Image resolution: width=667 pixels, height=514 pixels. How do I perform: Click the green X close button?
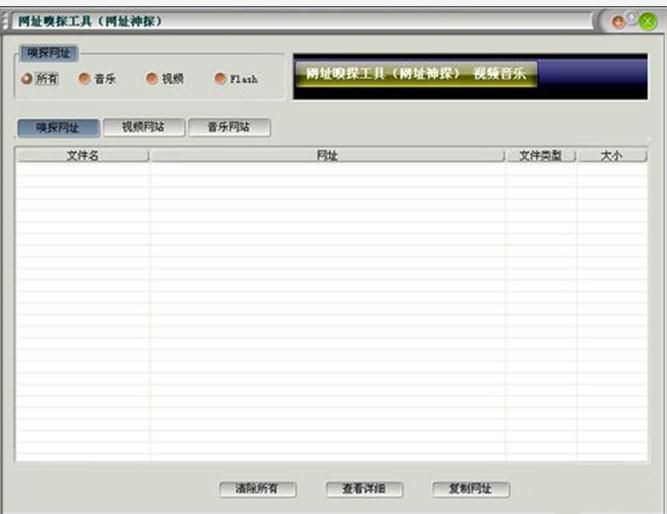648,21
